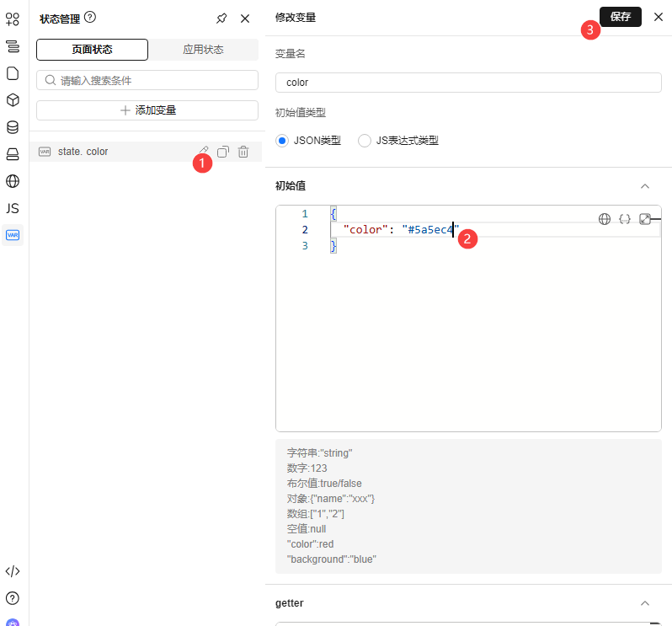Delete the state.color variable

pos(243,152)
